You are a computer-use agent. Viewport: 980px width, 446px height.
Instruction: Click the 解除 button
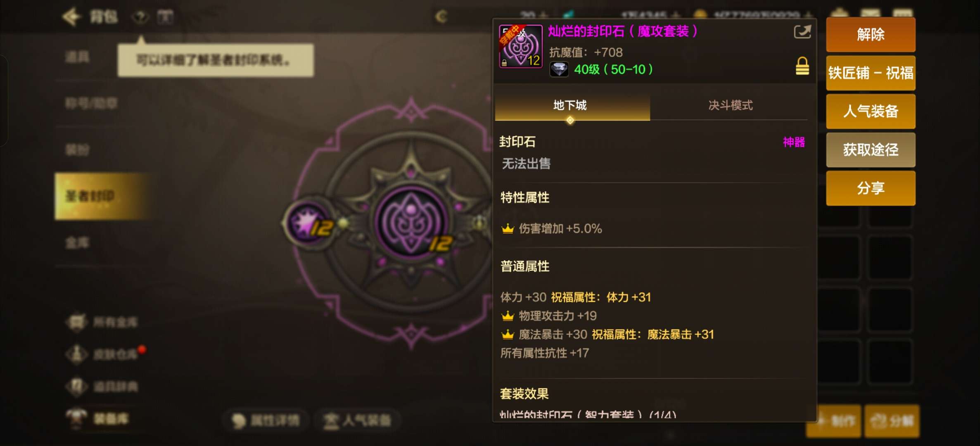[x=871, y=35]
